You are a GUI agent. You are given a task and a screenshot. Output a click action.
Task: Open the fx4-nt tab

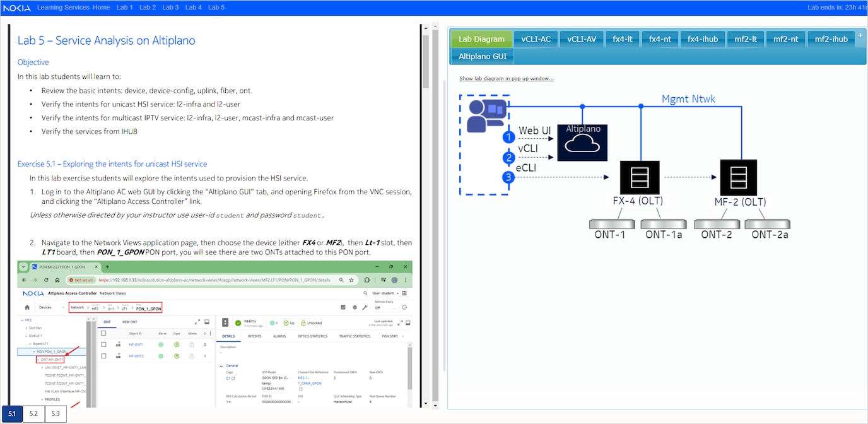pos(660,38)
